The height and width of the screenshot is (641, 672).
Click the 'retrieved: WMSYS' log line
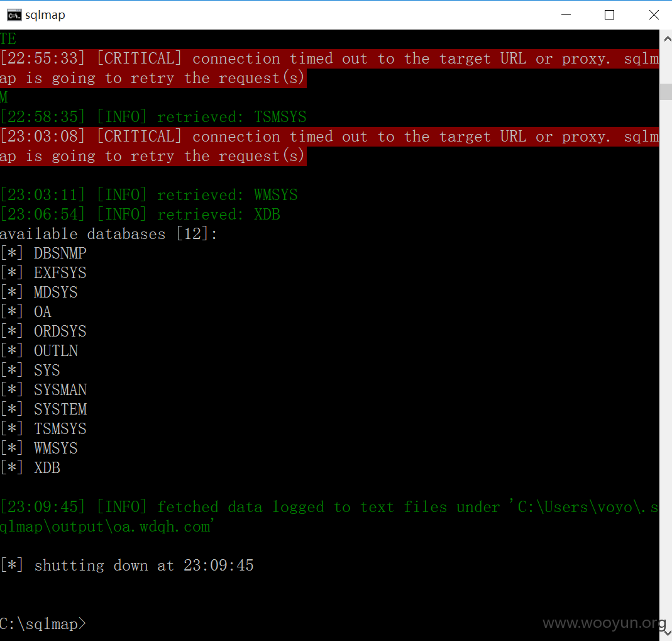(148, 194)
